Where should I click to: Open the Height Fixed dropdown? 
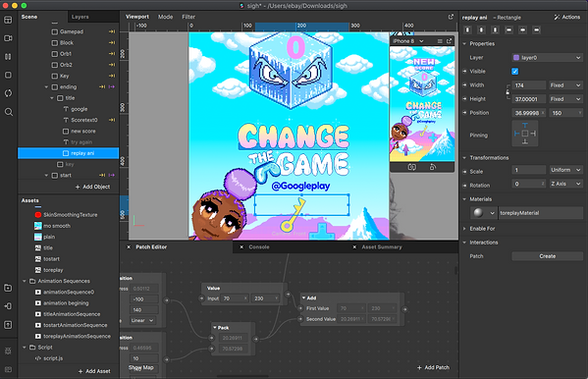(565, 99)
